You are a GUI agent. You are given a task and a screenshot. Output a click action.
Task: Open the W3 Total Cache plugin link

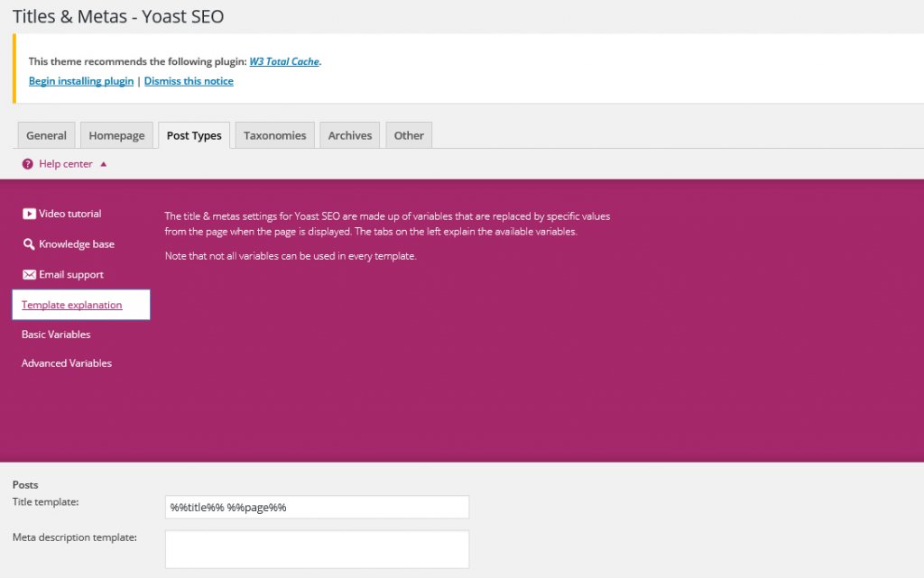[x=284, y=61]
